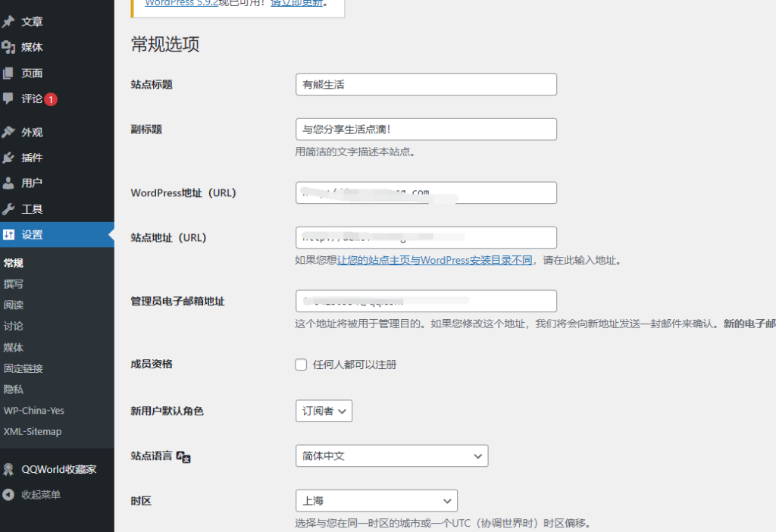Image resolution: width=776 pixels, height=532 pixels.
Task: Click the 副标题 tagline input field
Action: point(426,130)
